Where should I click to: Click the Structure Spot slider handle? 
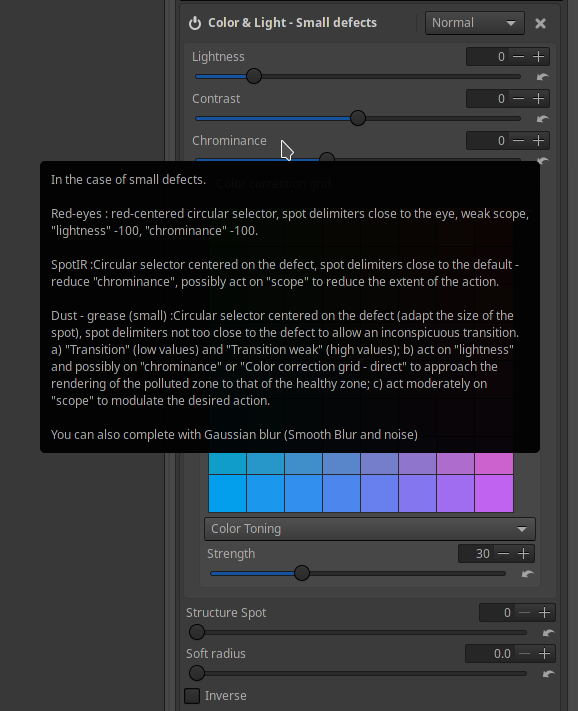[197, 632]
